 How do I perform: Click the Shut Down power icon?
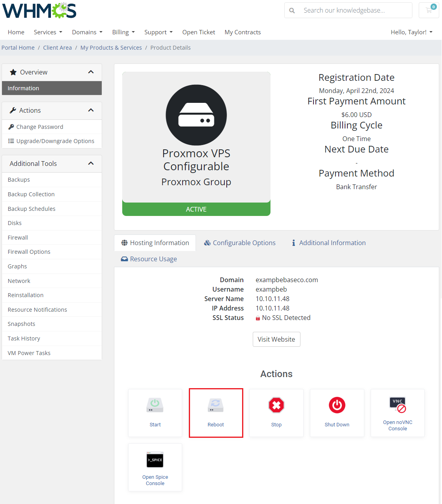point(337,405)
